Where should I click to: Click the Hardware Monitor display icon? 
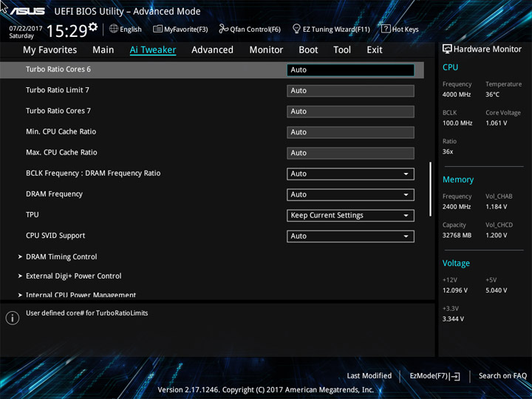click(447, 49)
